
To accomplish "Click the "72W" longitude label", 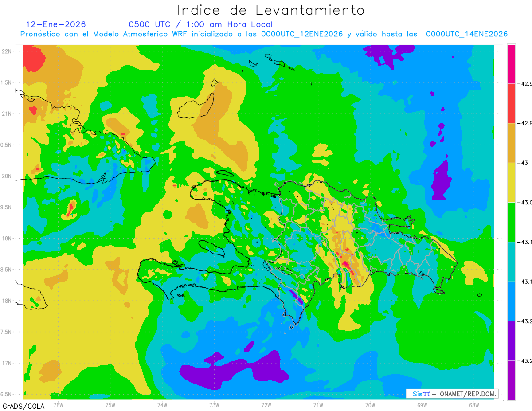I will coord(266,405).
